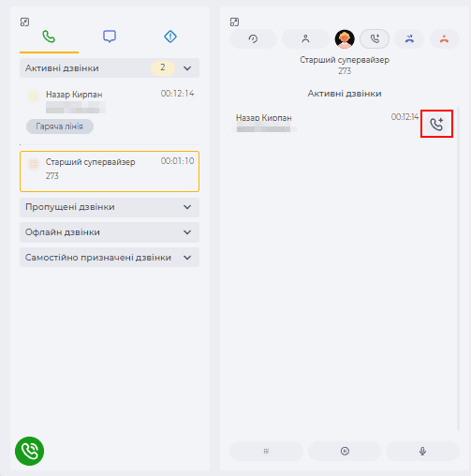Expand the Офлайн дзвінки section
Viewport: 471px width, 476px height.
click(110, 232)
